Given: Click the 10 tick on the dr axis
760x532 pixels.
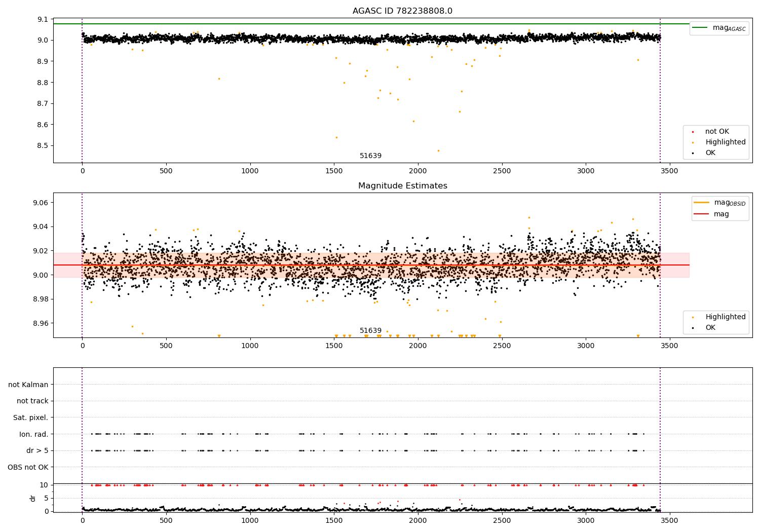Looking at the screenshot, I should click(x=44, y=485).
